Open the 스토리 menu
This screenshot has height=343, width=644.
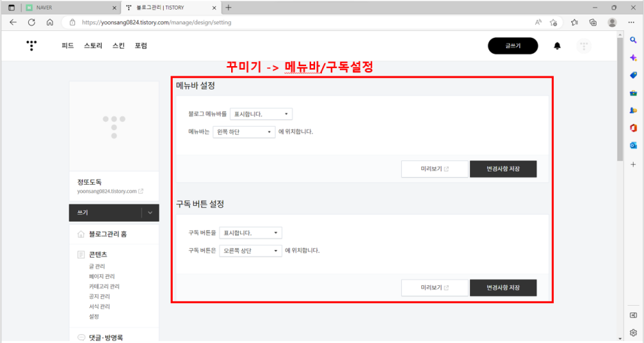tap(94, 45)
